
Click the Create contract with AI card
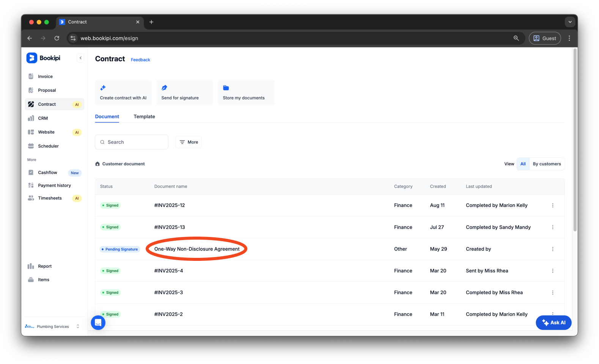[123, 93]
